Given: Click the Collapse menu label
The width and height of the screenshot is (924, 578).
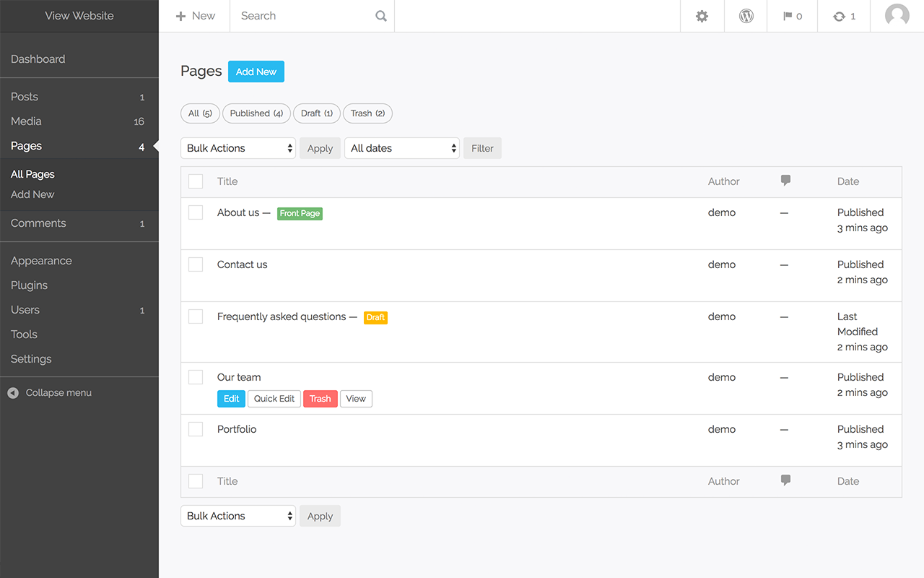Looking at the screenshot, I should click(58, 393).
